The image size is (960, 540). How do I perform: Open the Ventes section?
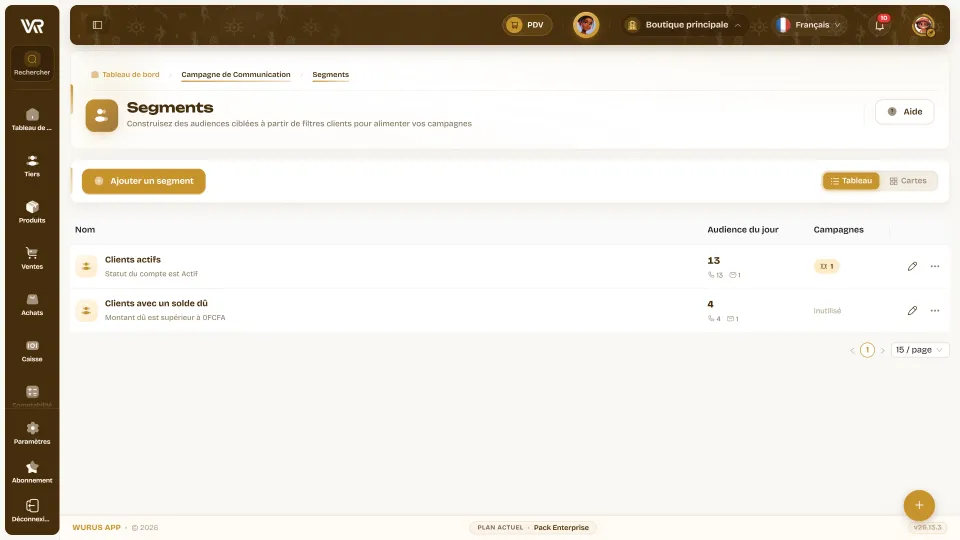pos(32,258)
